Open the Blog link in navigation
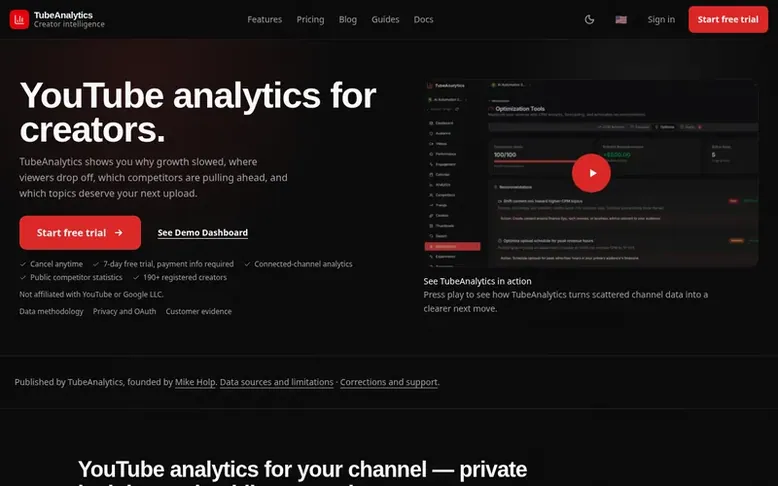The image size is (778, 486). (348, 19)
